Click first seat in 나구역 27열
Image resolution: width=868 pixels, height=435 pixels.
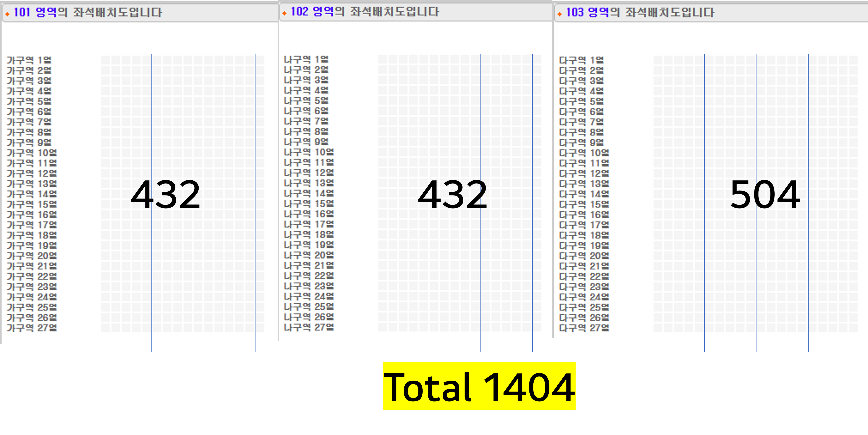382,327
